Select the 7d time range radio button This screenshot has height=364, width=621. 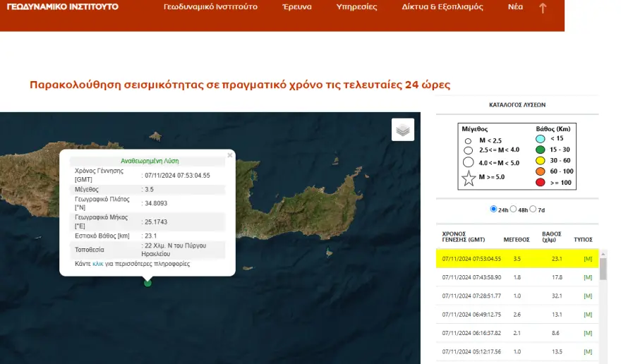point(533,210)
